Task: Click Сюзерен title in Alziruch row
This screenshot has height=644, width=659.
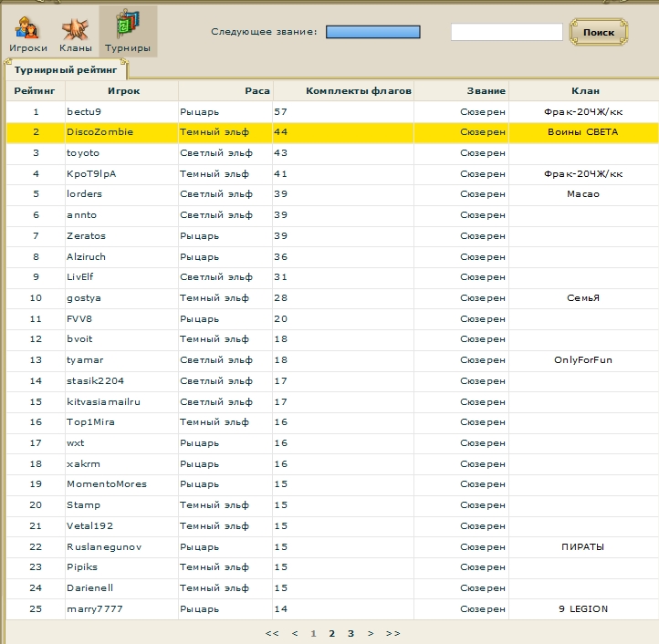Action: coord(483,257)
